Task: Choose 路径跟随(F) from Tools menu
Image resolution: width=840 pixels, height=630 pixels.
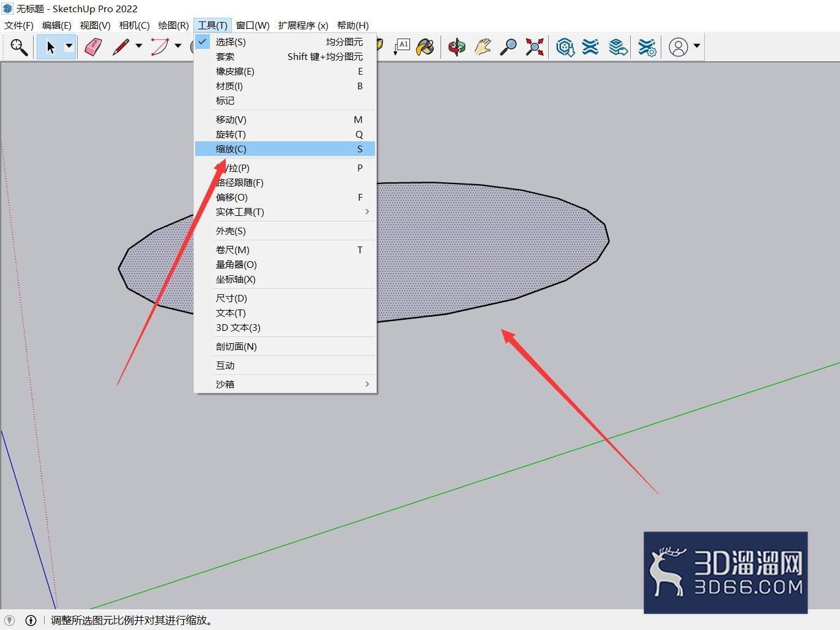Action: click(285, 182)
